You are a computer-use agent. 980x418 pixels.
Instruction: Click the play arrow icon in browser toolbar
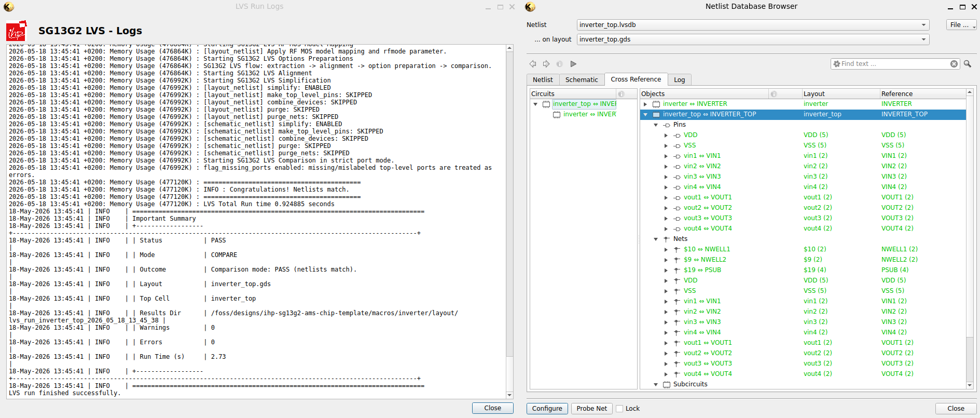[x=573, y=64]
